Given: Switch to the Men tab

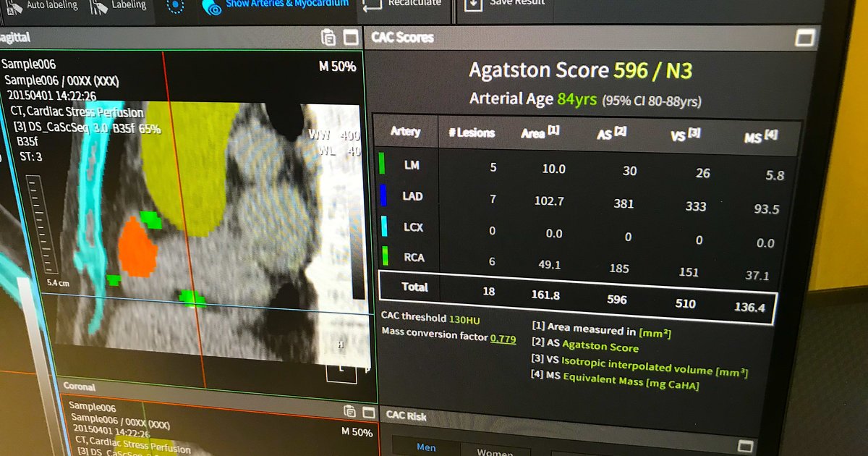Looking at the screenshot, I should 425,447.
